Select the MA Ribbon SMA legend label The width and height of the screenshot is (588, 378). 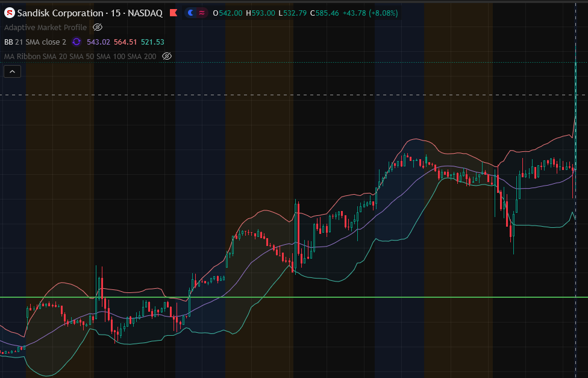point(80,56)
